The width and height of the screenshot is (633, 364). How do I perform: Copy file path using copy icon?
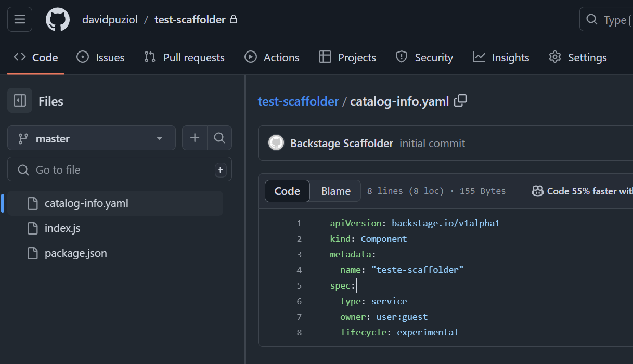click(x=460, y=101)
